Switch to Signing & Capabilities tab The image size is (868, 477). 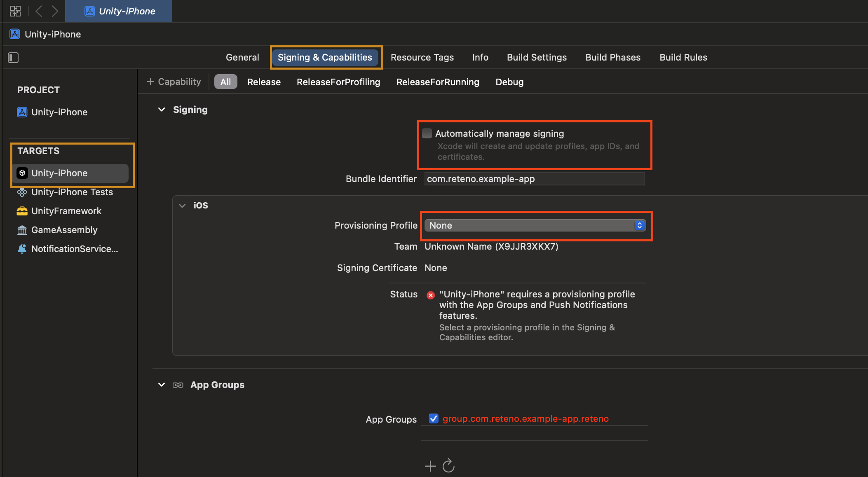[x=325, y=57]
